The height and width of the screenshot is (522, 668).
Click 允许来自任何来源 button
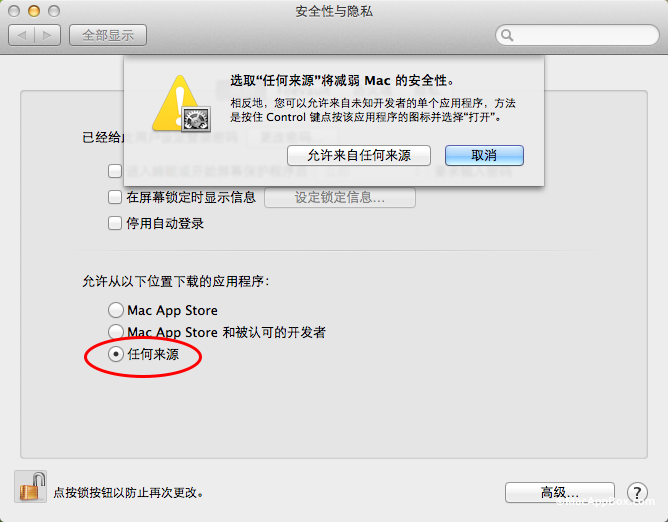point(359,155)
